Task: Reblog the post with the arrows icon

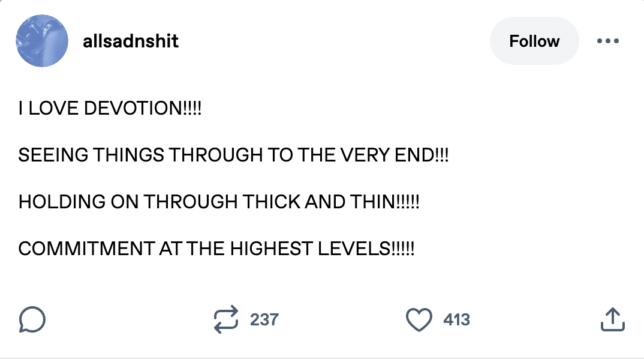Action: [x=226, y=319]
